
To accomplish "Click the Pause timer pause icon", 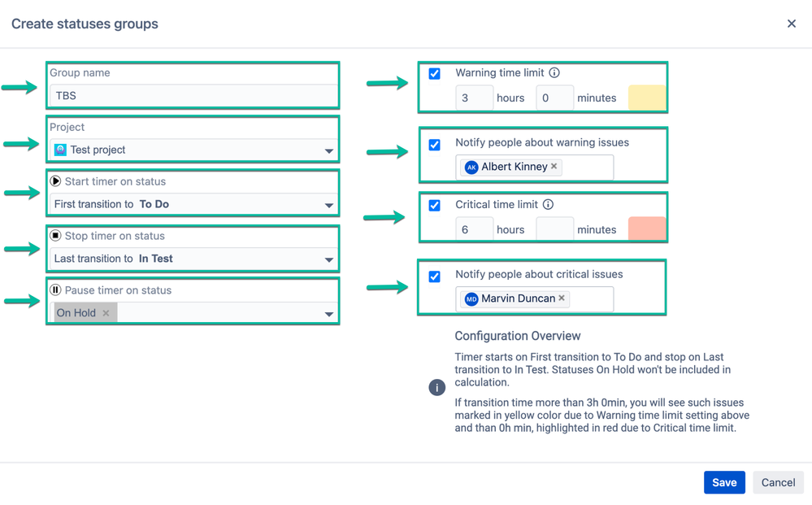I will 54,290.
